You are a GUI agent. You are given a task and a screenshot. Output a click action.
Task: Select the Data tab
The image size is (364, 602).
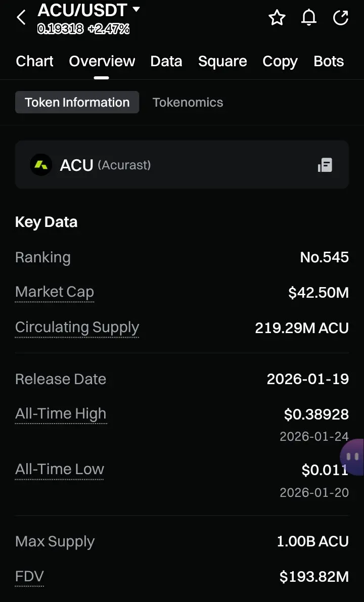[x=166, y=61]
